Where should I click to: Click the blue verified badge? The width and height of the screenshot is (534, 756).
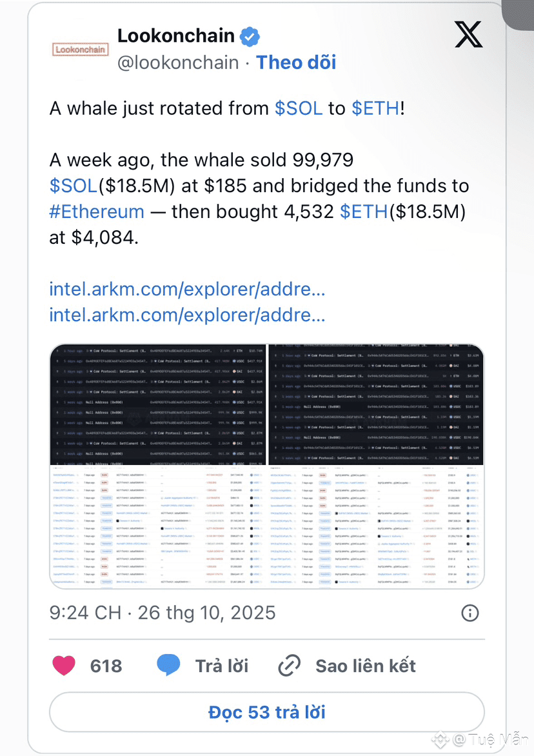pos(250,37)
